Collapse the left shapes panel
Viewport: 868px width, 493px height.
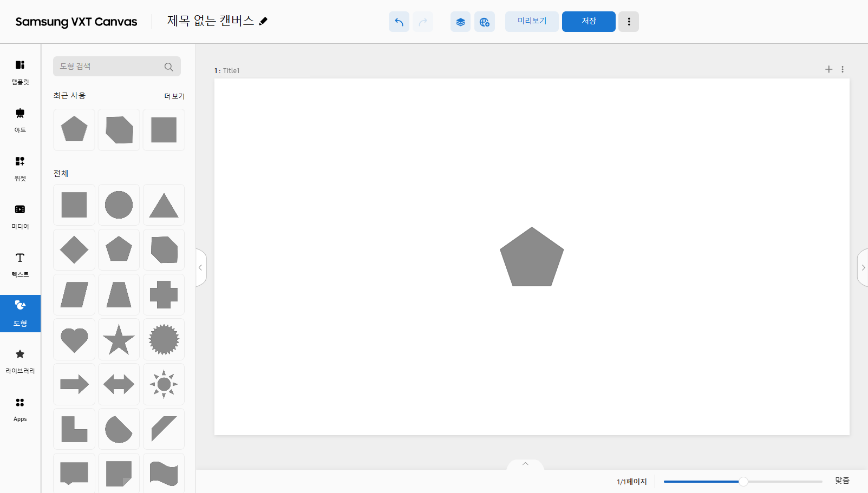pyautogui.click(x=201, y=267)
